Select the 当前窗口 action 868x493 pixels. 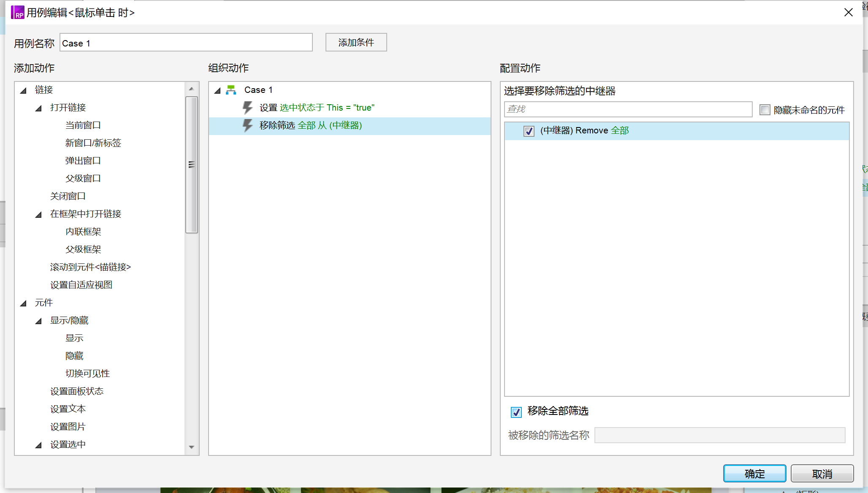click(83, 125)
